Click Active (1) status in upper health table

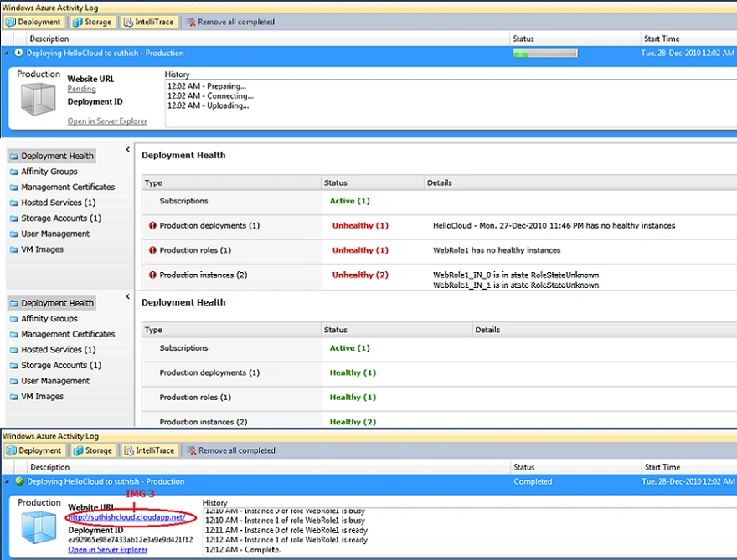click(x=350, y=201)
